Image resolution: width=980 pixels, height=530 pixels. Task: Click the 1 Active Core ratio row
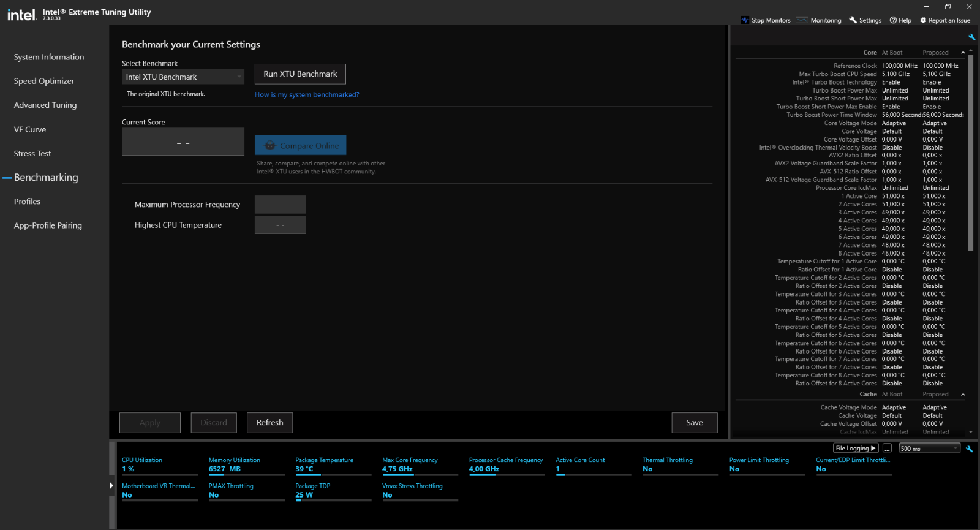coord(850,196)
